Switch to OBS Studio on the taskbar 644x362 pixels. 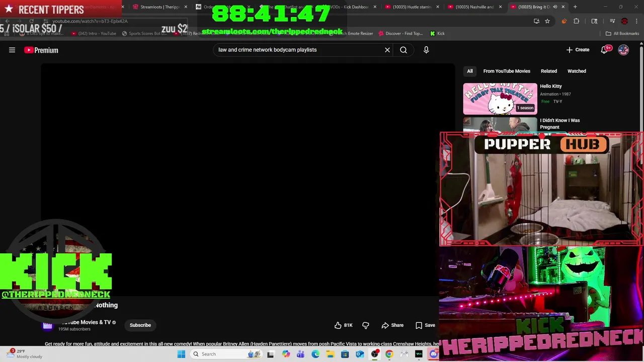click(374, 354)
